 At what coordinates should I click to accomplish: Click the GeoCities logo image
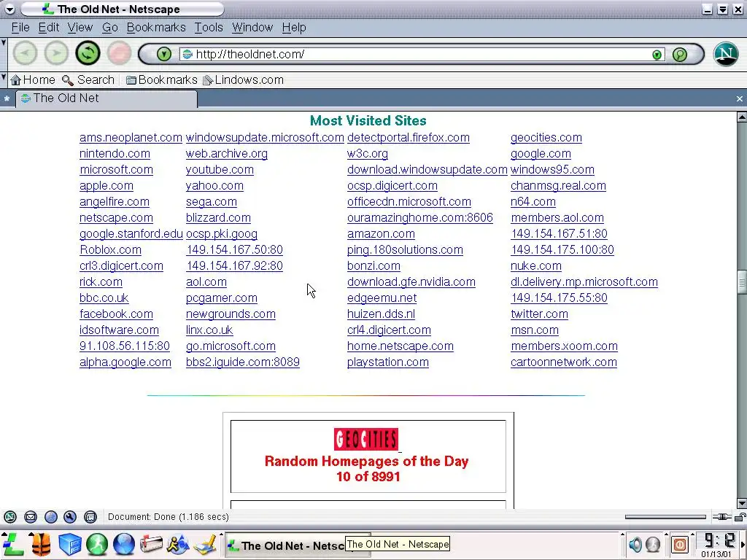(366, 440)
